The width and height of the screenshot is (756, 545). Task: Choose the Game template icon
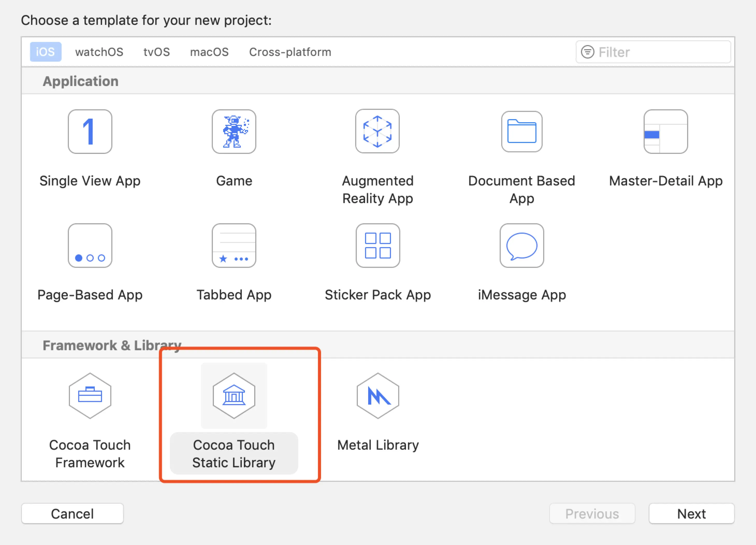(234, 132)
